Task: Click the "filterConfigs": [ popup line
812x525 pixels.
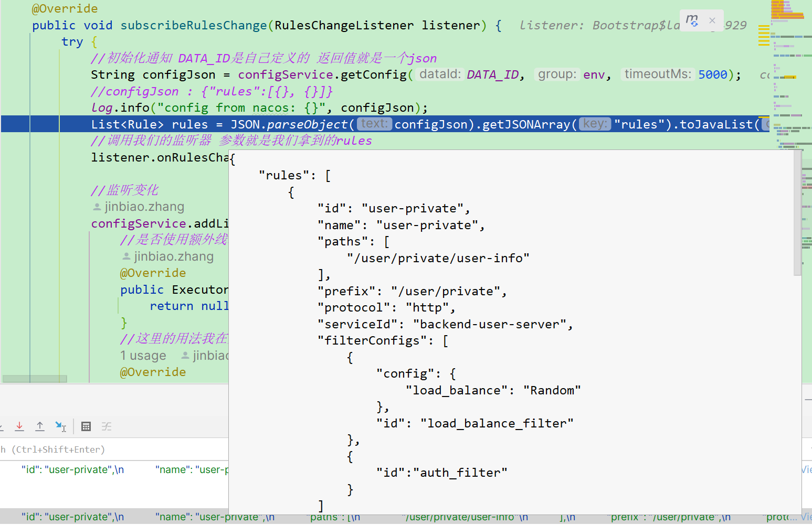Action: point(383,340)
